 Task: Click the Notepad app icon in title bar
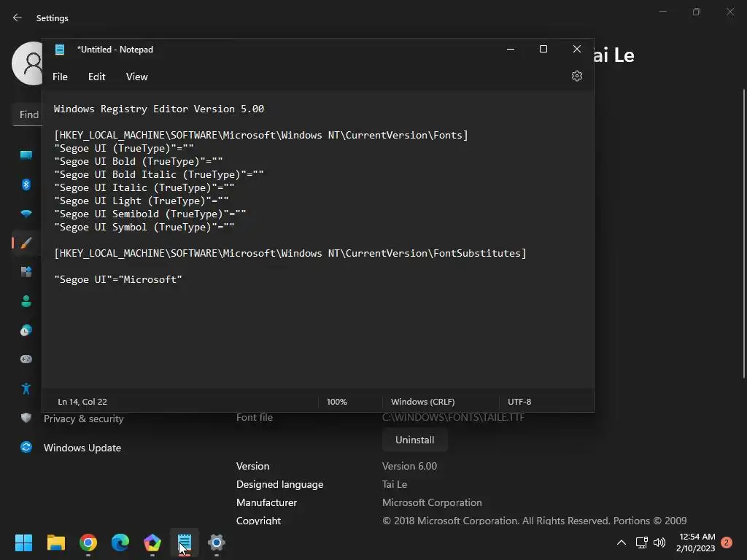(x=60, y=50)
